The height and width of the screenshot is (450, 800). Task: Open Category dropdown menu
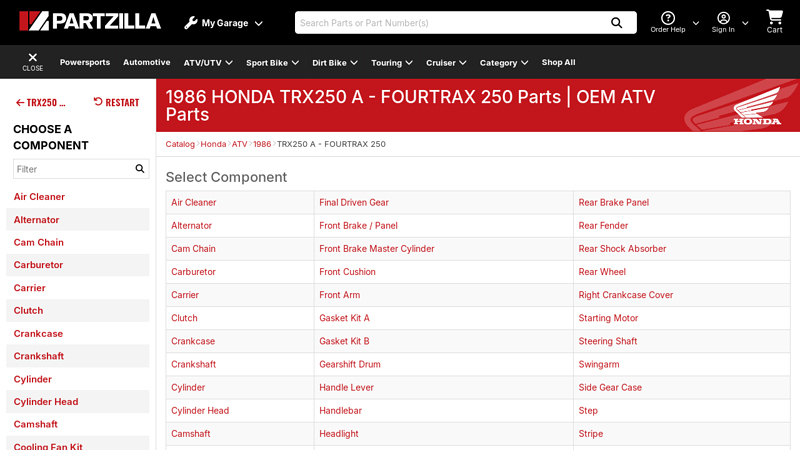click(x=504, y=63)
